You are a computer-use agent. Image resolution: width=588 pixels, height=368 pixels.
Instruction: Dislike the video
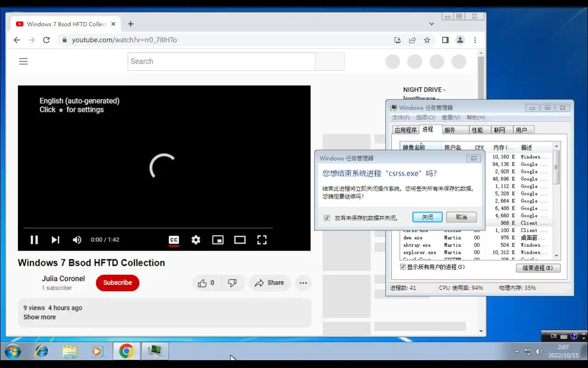[x=232, y=283]
